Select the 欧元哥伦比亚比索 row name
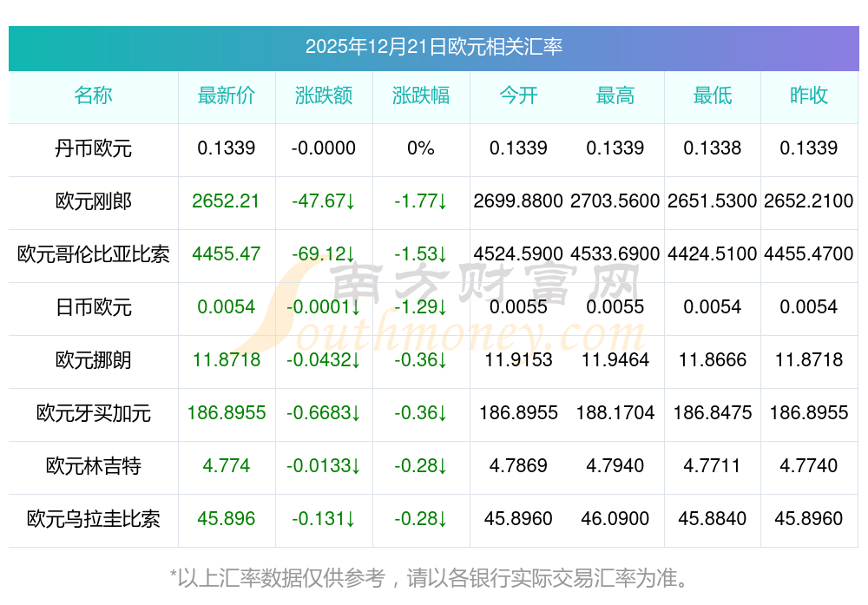Screen dimensions: 868x605 click(x=93, y=254)
